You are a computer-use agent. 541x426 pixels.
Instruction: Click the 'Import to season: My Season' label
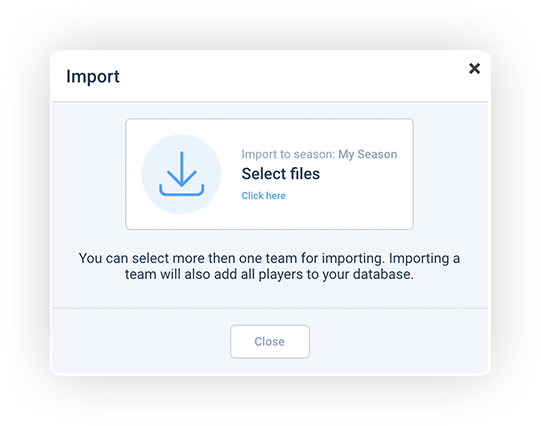pyautogui.click(x=319, y=154)
